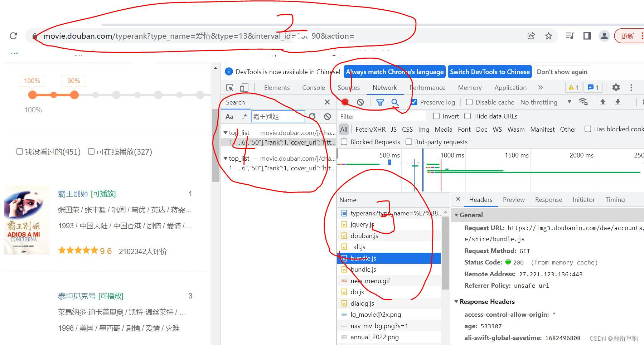Click the share page icon in address bar
Viewport: 644px width, 345px height.
531,36
